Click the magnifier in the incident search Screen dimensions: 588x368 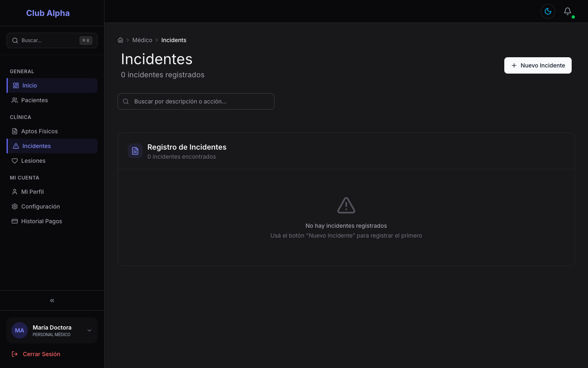tap(126, 101)
